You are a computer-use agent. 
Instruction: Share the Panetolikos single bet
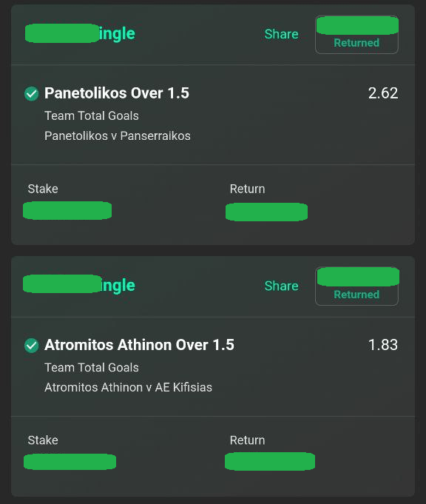click(x=282, y=34)
